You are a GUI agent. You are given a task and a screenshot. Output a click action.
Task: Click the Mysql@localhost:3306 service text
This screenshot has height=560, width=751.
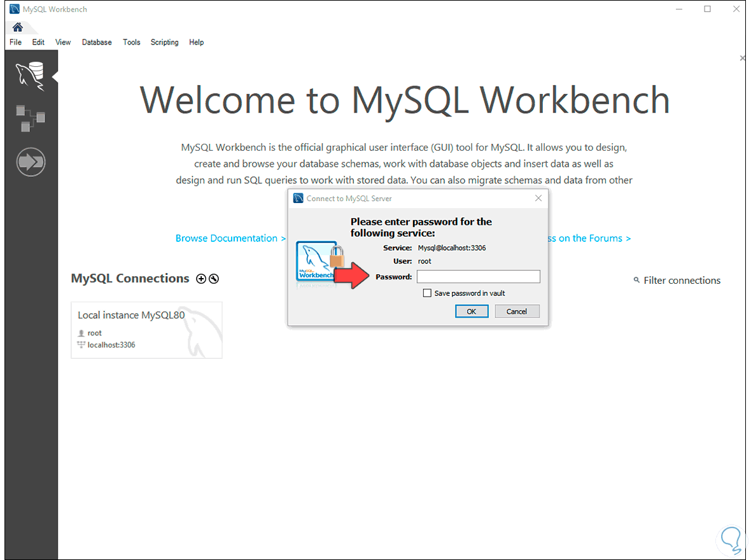click(x=452, y=248)
